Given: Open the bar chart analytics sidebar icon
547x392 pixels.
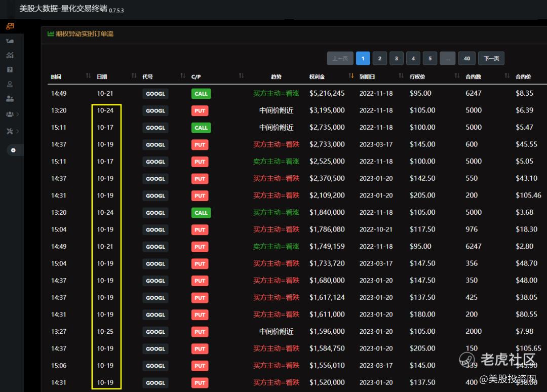Looking at the screenshot, I should [x=10, y=55].
